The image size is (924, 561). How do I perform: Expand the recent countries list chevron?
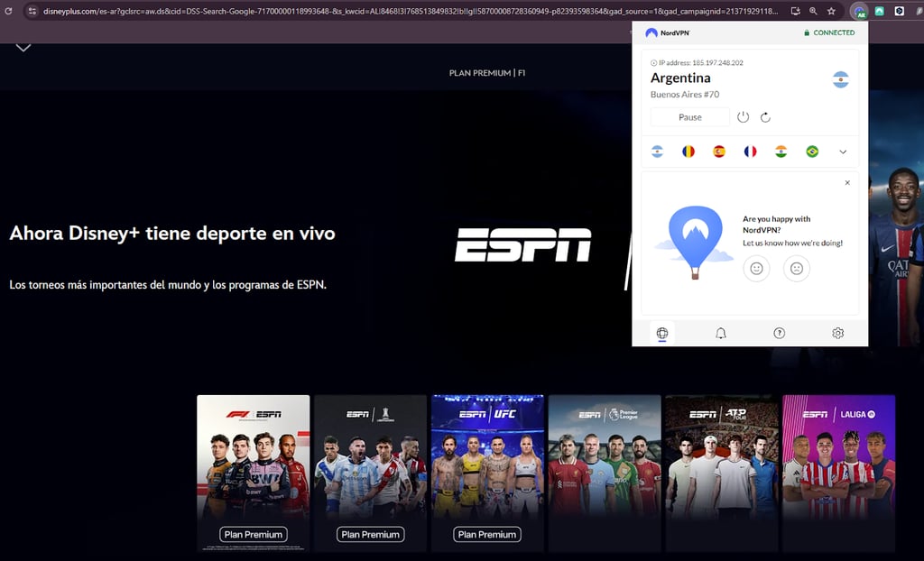click(843, 152)
